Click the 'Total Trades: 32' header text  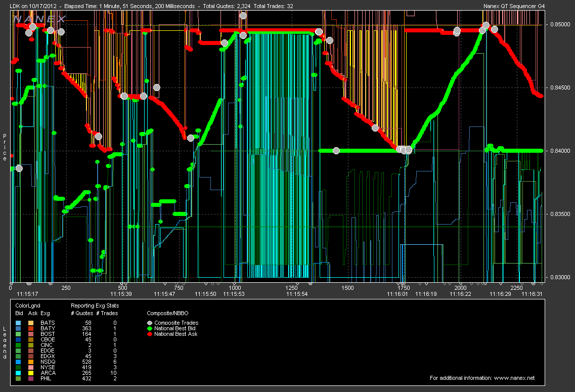click(273, 6)
